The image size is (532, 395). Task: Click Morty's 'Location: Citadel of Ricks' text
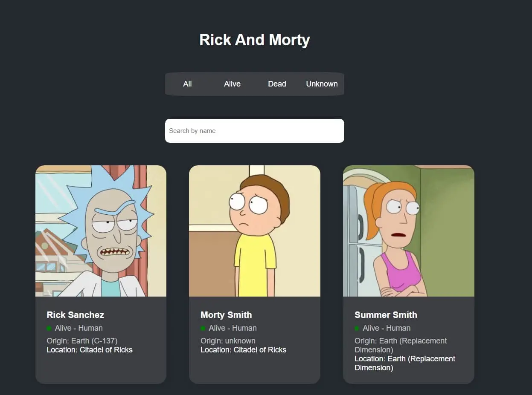(x=244, y=350)
